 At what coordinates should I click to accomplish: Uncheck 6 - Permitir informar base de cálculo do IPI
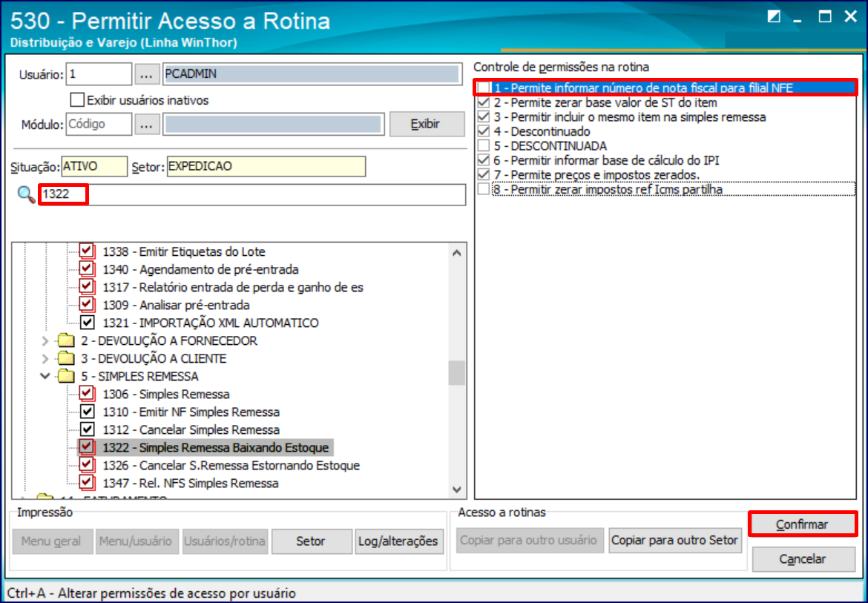pos(484,160)
